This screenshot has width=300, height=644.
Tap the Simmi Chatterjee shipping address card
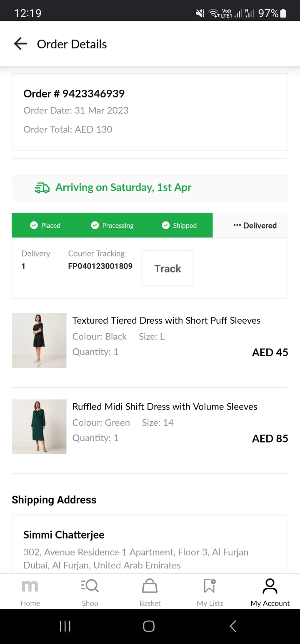click(150, 546)
